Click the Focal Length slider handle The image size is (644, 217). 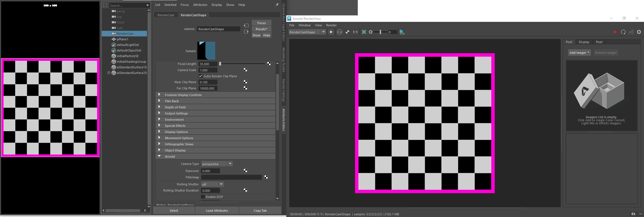click(x=220, y=64)
